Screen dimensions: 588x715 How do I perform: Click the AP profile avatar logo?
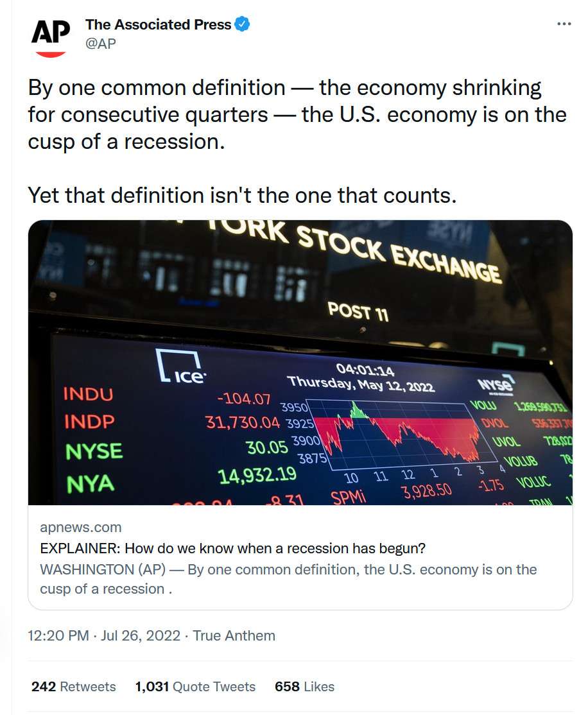(x=51, y=37)
